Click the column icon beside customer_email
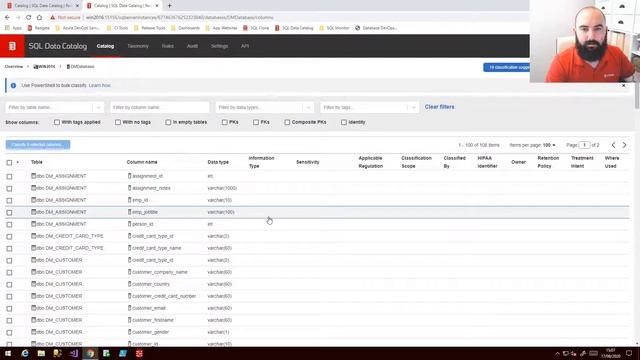Image resolution: width=640 pixels, height=360 pixels. [x=129, y=308]
